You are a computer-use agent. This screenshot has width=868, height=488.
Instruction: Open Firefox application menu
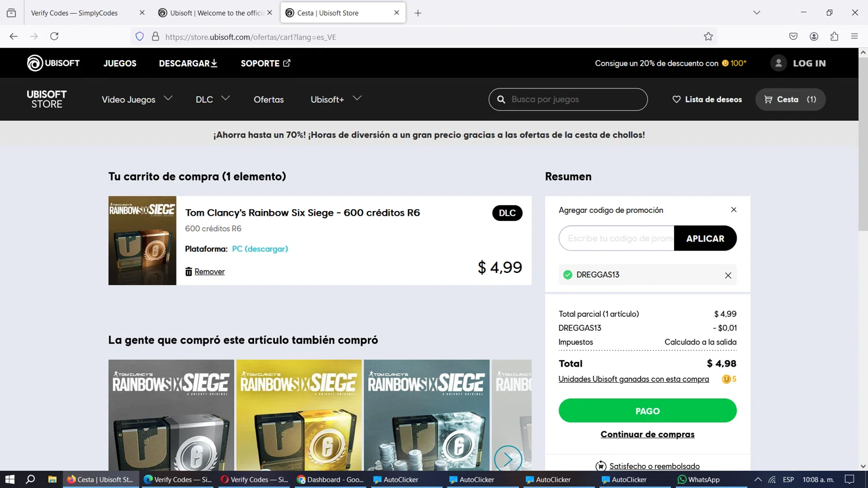tap(854, 36)
